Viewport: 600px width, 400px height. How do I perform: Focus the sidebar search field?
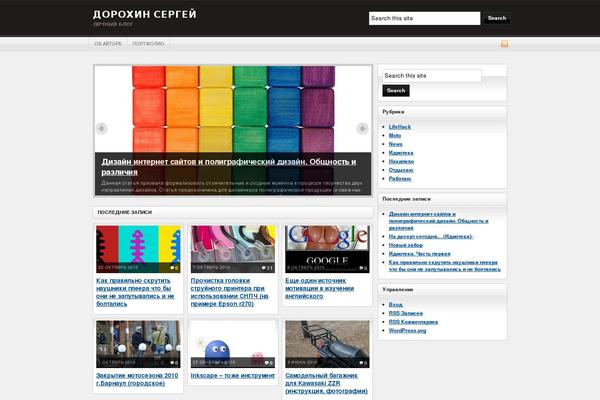point(432,76)
